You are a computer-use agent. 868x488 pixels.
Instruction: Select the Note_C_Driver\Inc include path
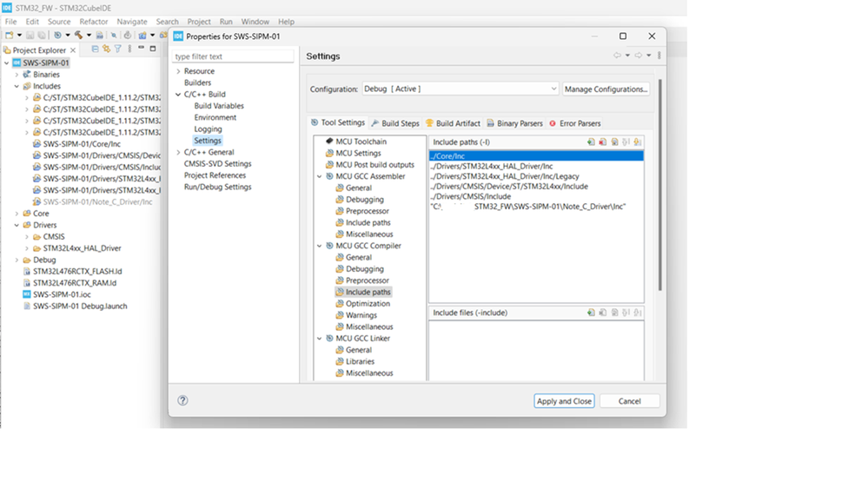(x=528, y=207)
